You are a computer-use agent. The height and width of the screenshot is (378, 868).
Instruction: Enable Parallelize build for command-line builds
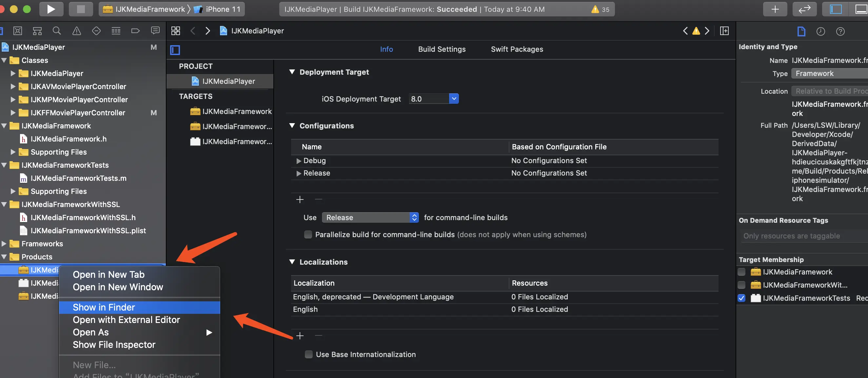click(x=308, y=235)
